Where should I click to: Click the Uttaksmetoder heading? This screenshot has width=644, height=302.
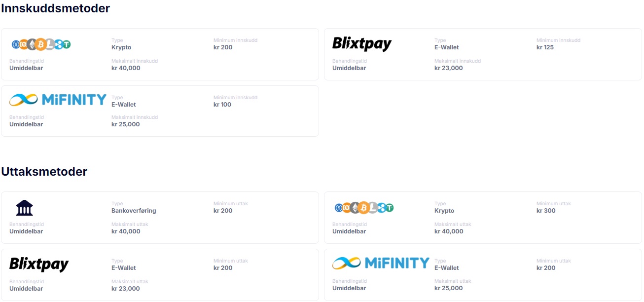(44, 172)
